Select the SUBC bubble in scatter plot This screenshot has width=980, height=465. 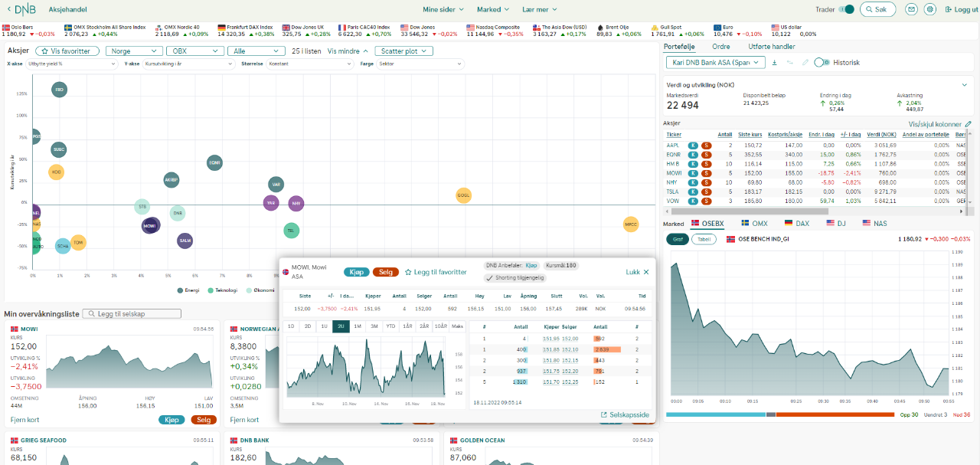click(x=59, y=149)
